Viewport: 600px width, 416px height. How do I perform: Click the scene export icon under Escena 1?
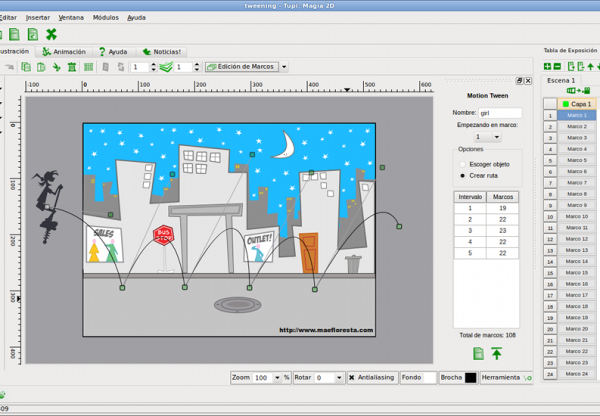578,90
